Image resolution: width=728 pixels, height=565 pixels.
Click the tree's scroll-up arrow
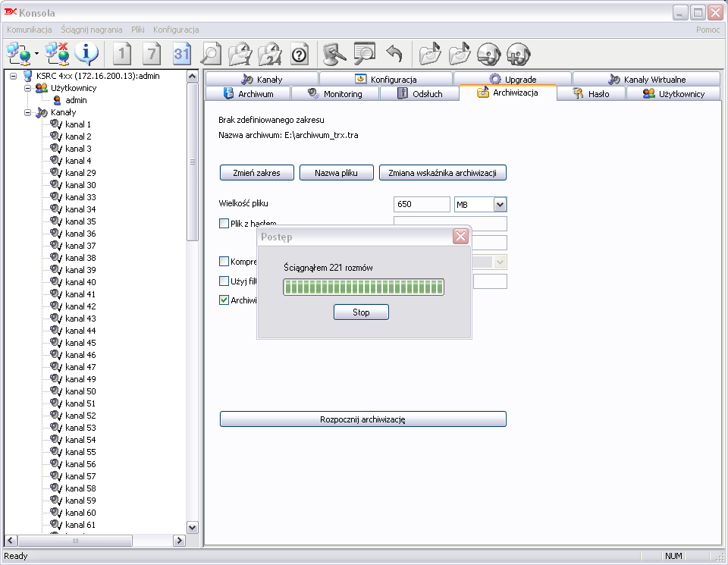pos(192,76)
